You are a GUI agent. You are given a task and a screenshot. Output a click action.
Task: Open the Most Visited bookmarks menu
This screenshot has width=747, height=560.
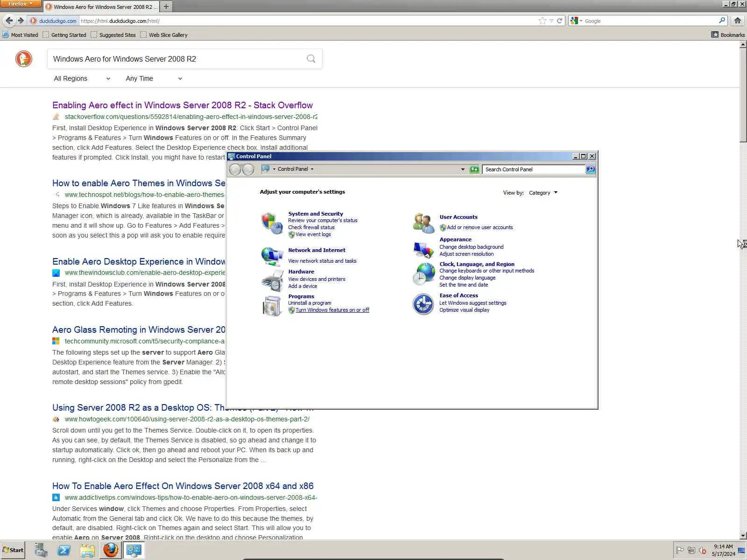click(x=21, y=35)
